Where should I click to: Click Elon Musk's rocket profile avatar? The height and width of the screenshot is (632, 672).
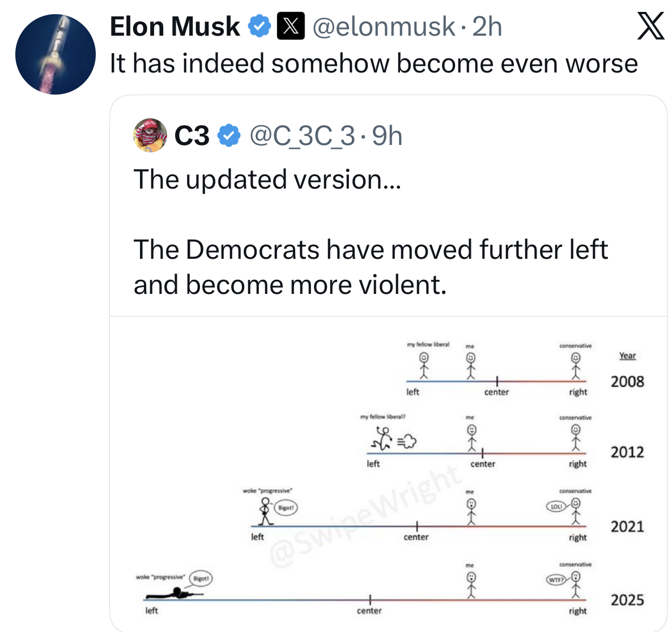pos(55,54)
